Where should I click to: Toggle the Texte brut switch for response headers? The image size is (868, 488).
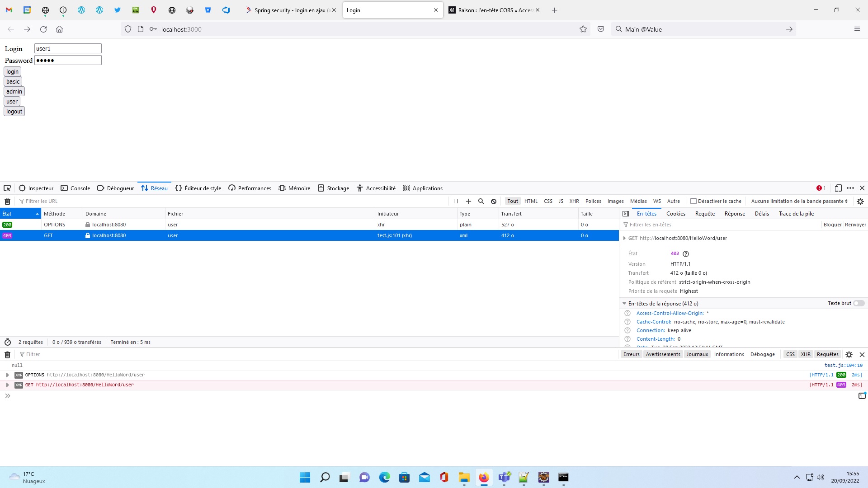(859, 304)
